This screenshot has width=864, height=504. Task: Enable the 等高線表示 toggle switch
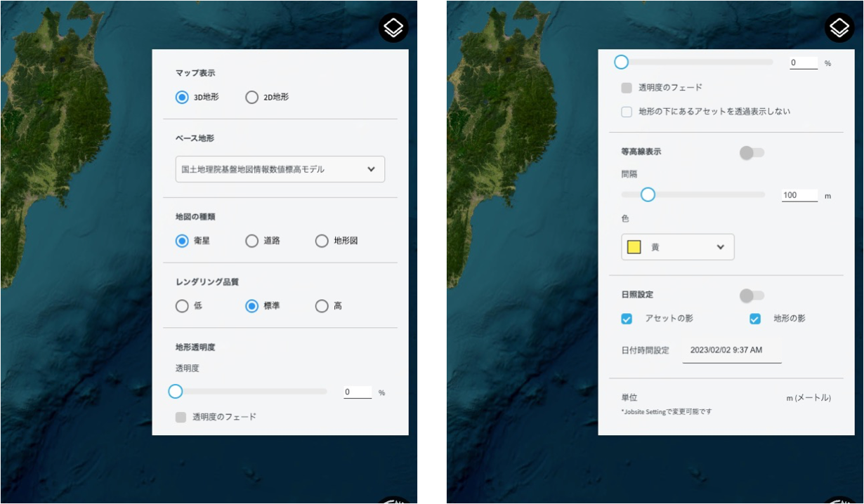751,152
